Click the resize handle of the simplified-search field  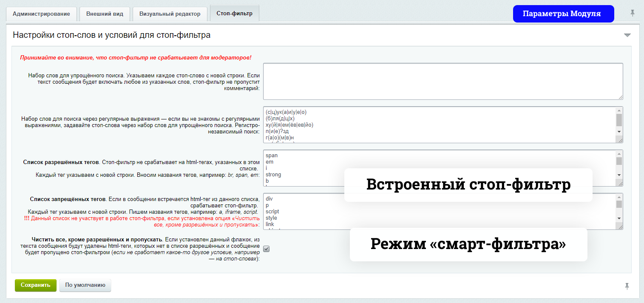(x=620, y=97)
